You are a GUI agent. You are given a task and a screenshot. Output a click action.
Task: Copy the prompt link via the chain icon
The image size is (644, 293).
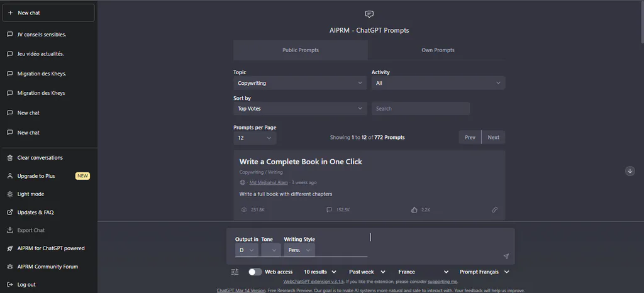tap(494, 210)
